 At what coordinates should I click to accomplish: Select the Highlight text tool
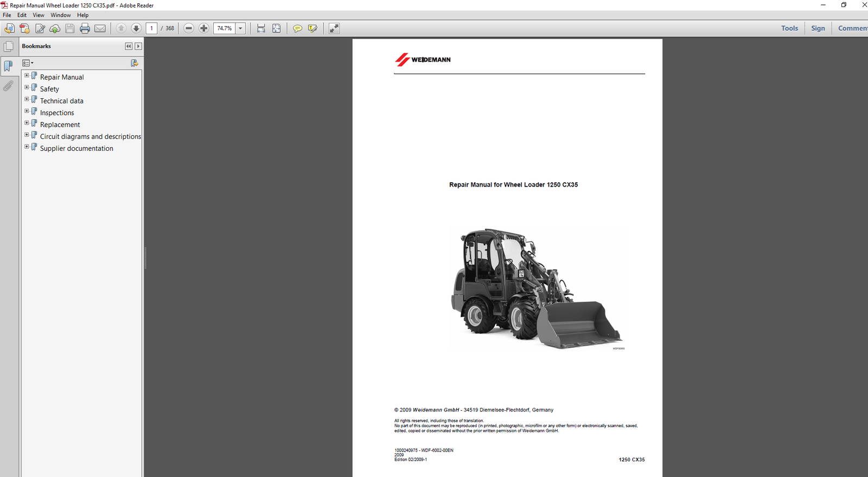pyautogui.click(x=312, y=28)
